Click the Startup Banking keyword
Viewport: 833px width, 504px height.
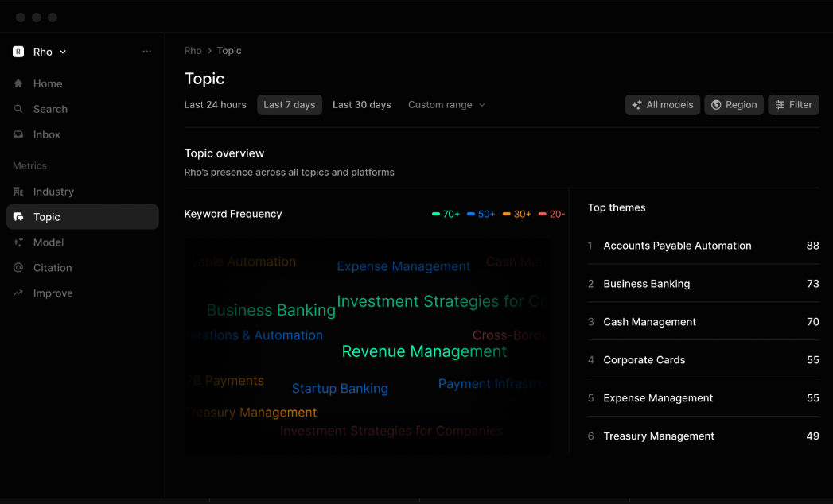(340, 388)
